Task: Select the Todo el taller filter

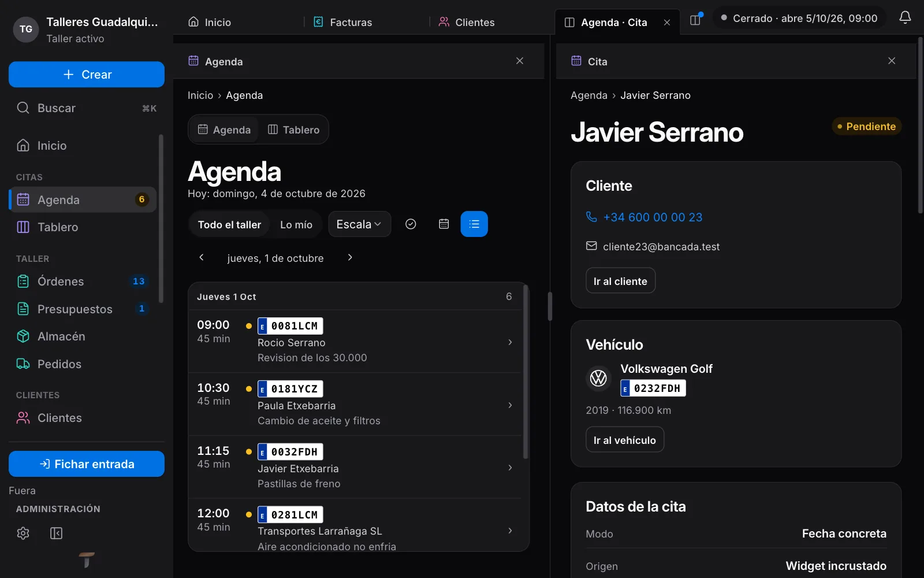Action: 229,225
